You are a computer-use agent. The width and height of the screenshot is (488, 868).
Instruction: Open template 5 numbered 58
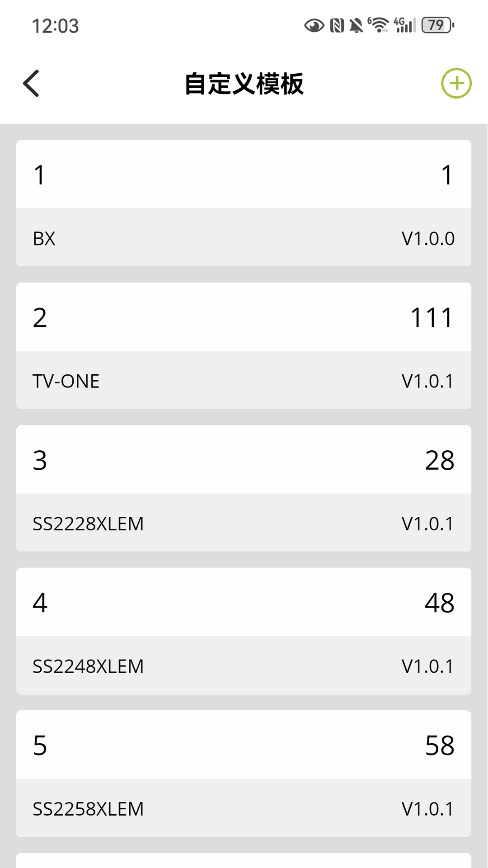[x=244, y=745]
